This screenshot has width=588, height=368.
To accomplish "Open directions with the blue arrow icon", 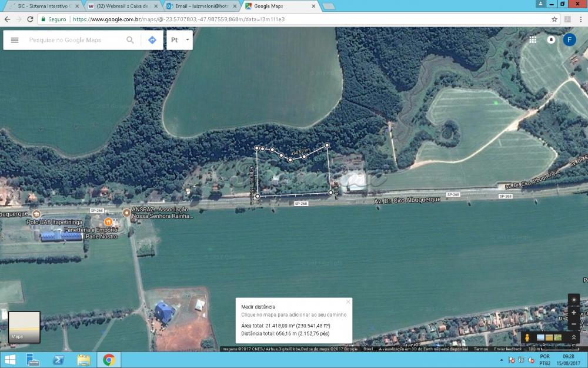I will [152, 40].
